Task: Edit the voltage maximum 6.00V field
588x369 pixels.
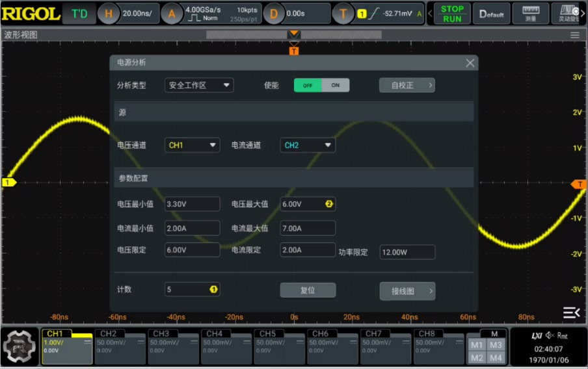Action: tap(308, 204)
